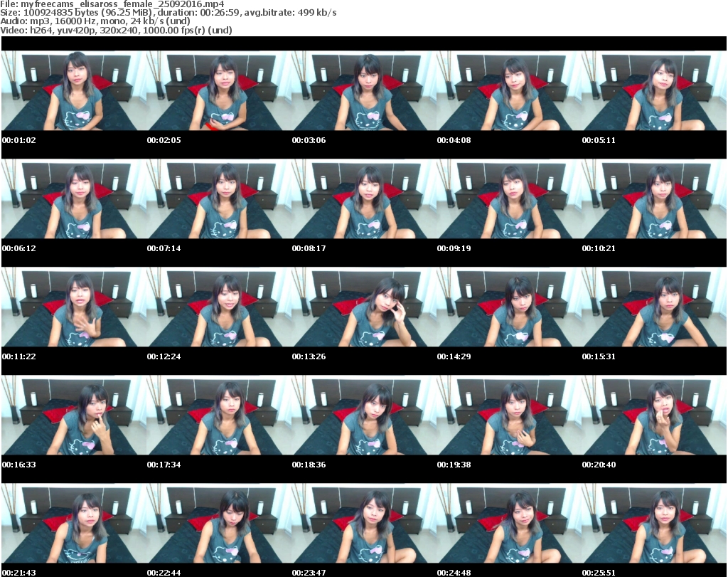Pick the frame above timestamp 00:11:22
This screenshot has height=577, width=728.
(x=74, y=307)
